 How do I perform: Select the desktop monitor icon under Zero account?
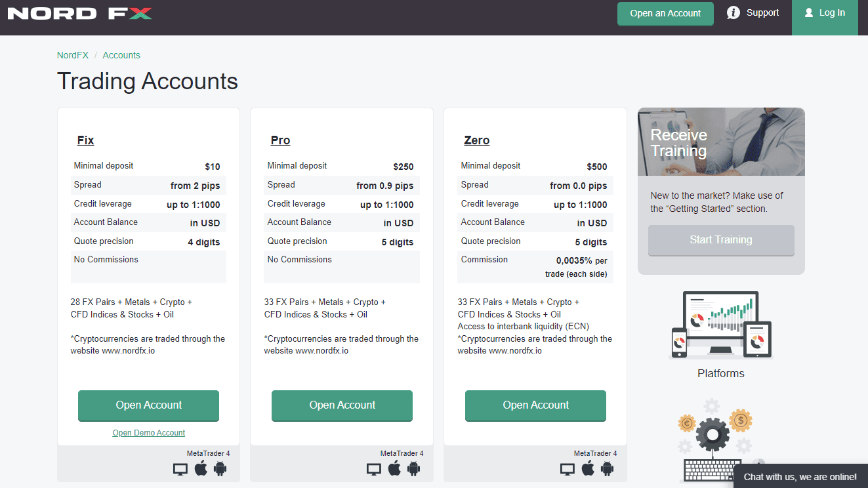click(567, 468)
